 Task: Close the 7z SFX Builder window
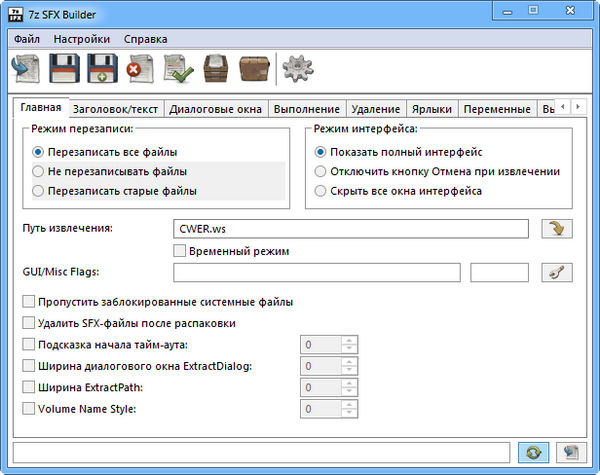coord(570,10)
